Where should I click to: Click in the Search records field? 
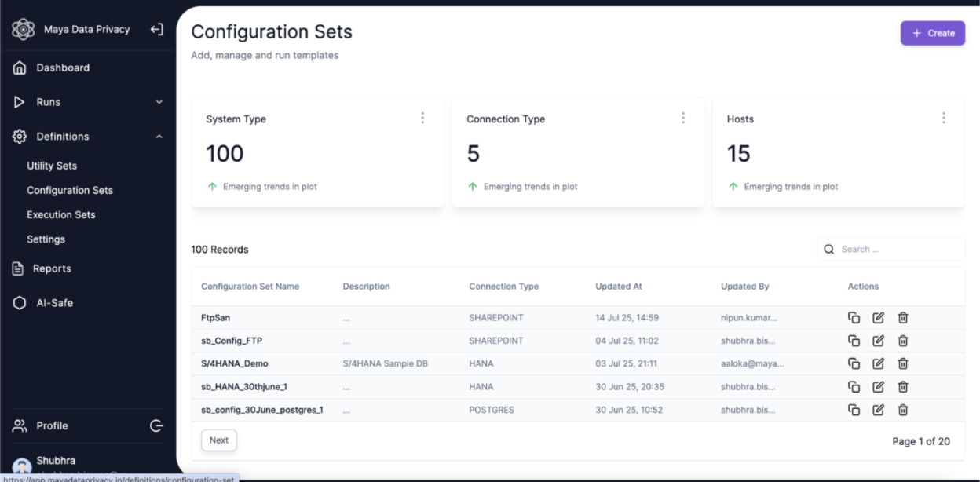895,250
